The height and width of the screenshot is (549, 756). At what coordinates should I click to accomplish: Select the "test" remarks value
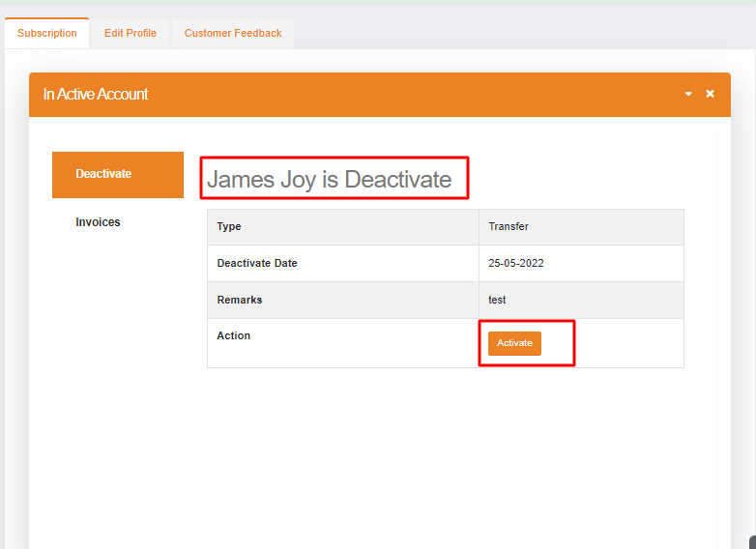click(497, 300)
